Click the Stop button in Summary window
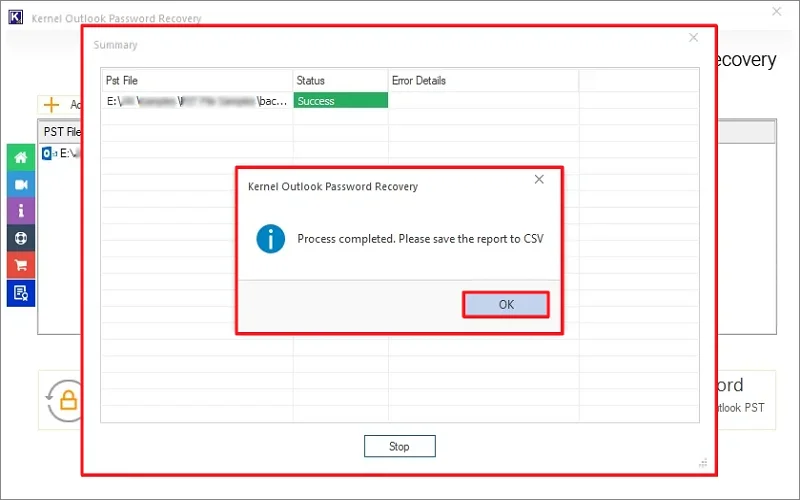800x500 pixels. coord(399,446)
